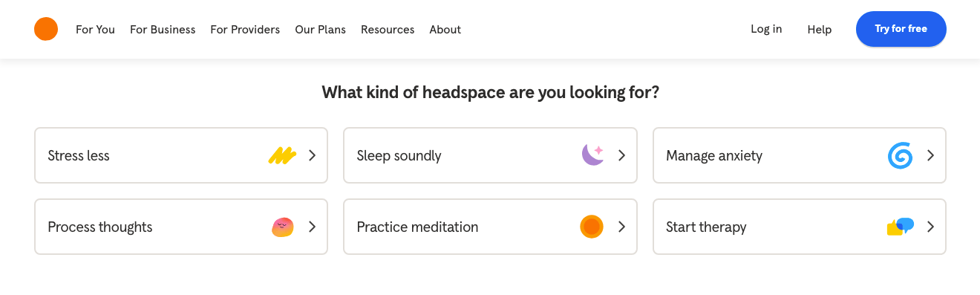Click the orange circle Practice meditation icon
This screenshot has width=980, height=295.
pyautogui.click(x=592, y=227)
